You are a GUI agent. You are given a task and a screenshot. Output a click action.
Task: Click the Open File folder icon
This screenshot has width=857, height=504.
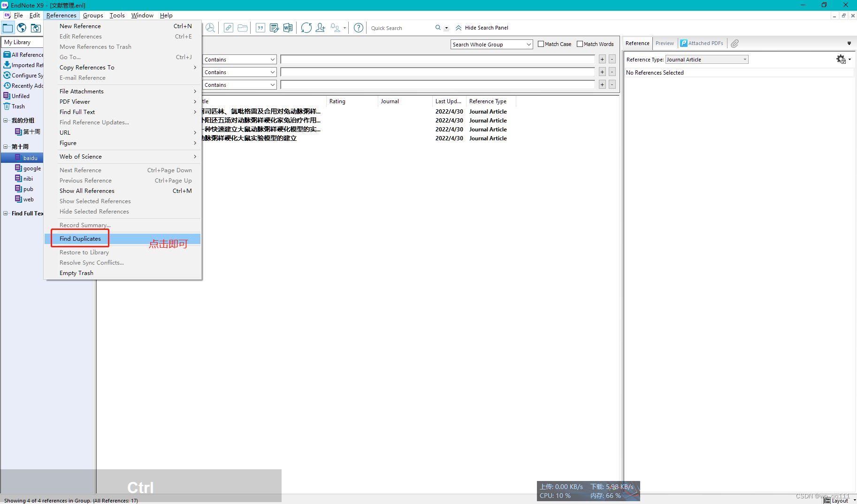point(243,28)
